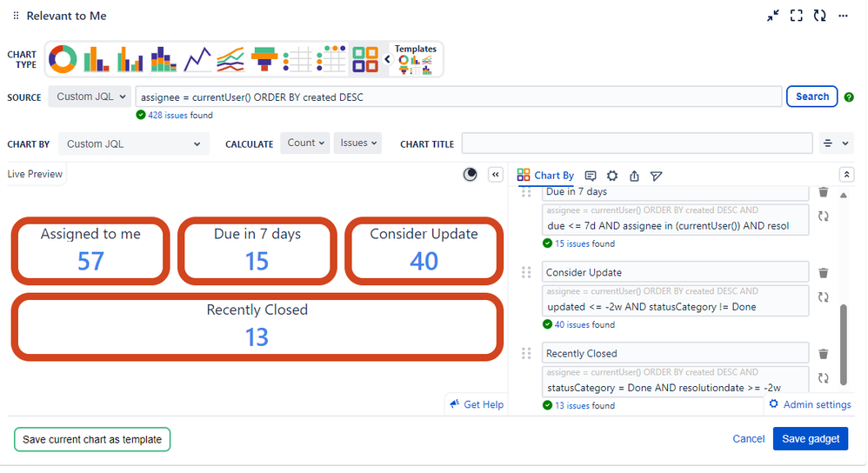Click the Get Help link
The height and width of the screenshot is (473, 868).
tap(477, 404)
